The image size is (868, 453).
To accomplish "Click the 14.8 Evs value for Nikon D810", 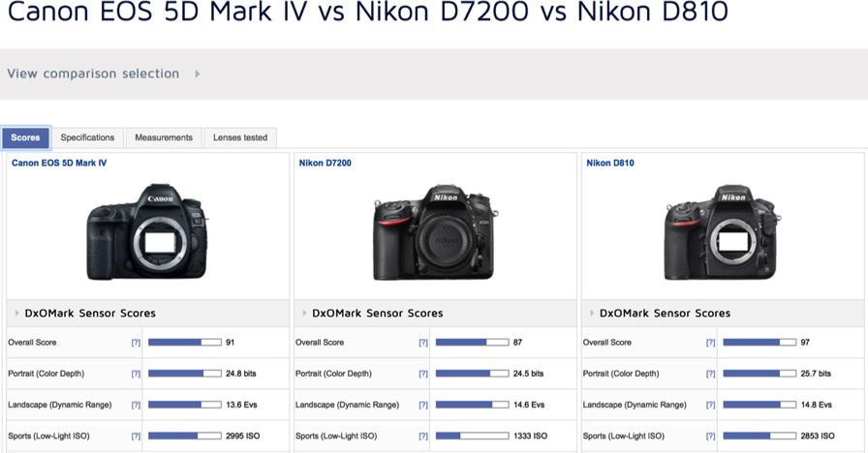I will click(817, 405).
